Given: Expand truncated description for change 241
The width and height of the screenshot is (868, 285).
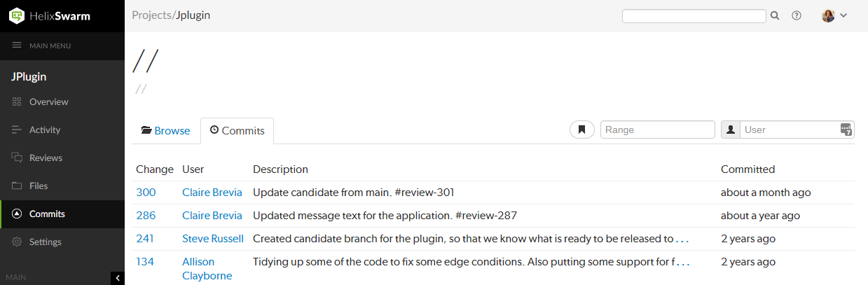Looking at the screenshot, I should 682,239.
